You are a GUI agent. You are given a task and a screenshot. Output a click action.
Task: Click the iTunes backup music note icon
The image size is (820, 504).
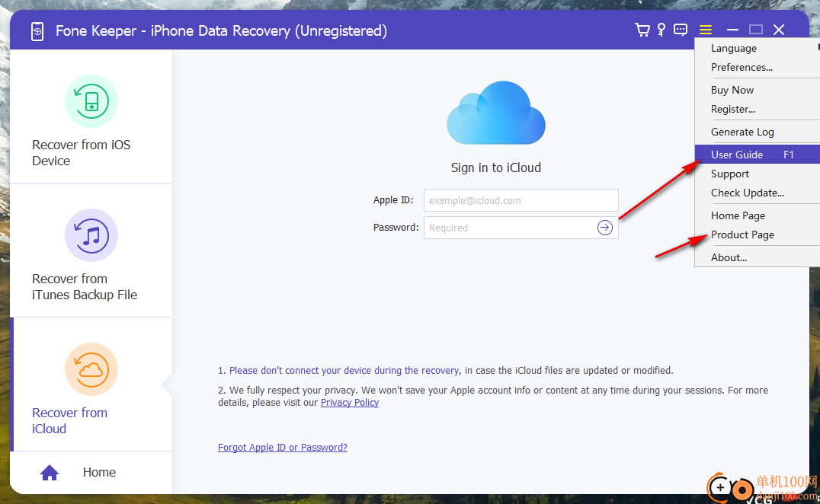tap(91, 235)
